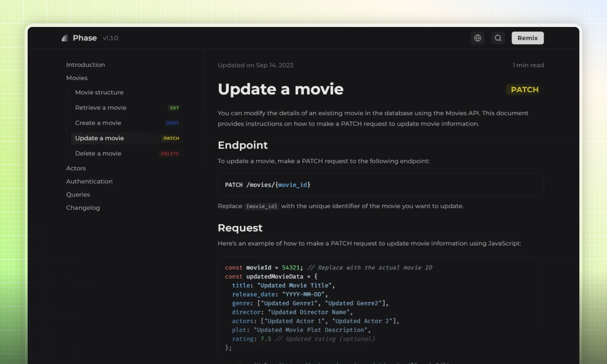Click the DELETE badge in sidebar

coord(170,154)
